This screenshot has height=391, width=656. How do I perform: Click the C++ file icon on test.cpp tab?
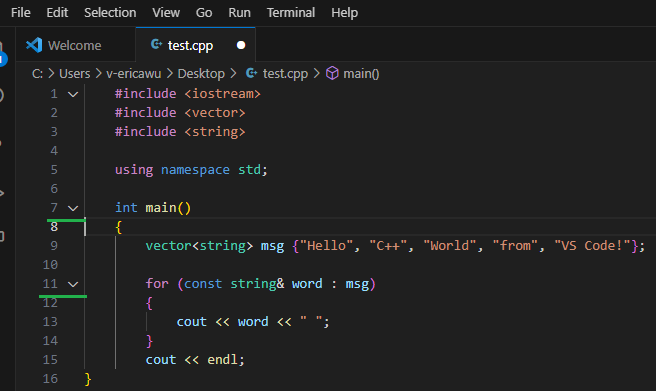click(156, 44)
